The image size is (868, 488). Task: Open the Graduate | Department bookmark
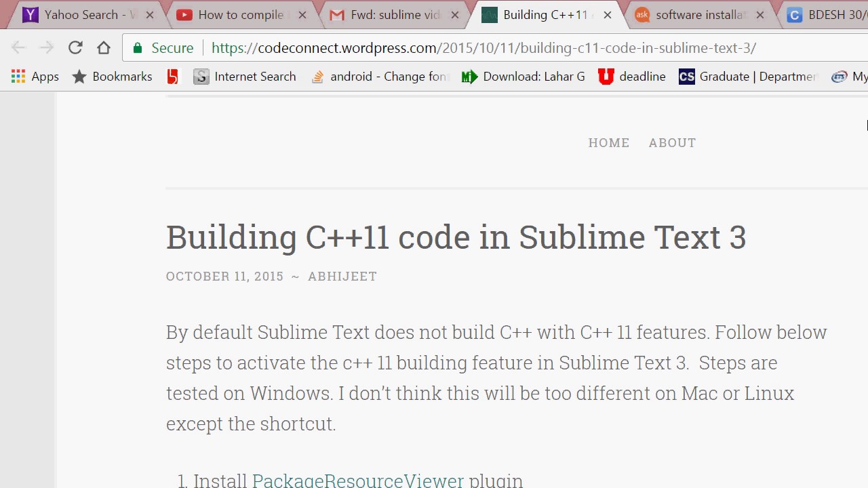[749, 77]
